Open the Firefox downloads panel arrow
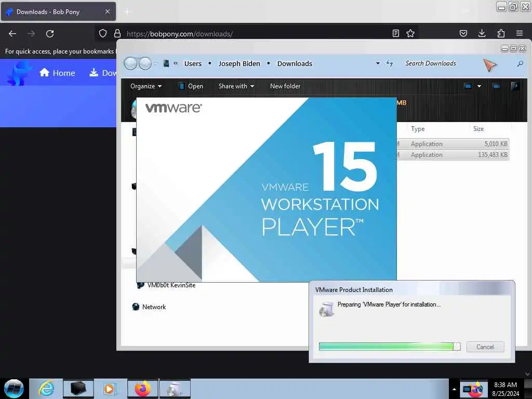The height and width of the screenshot is (399, 532). [482, 33]
